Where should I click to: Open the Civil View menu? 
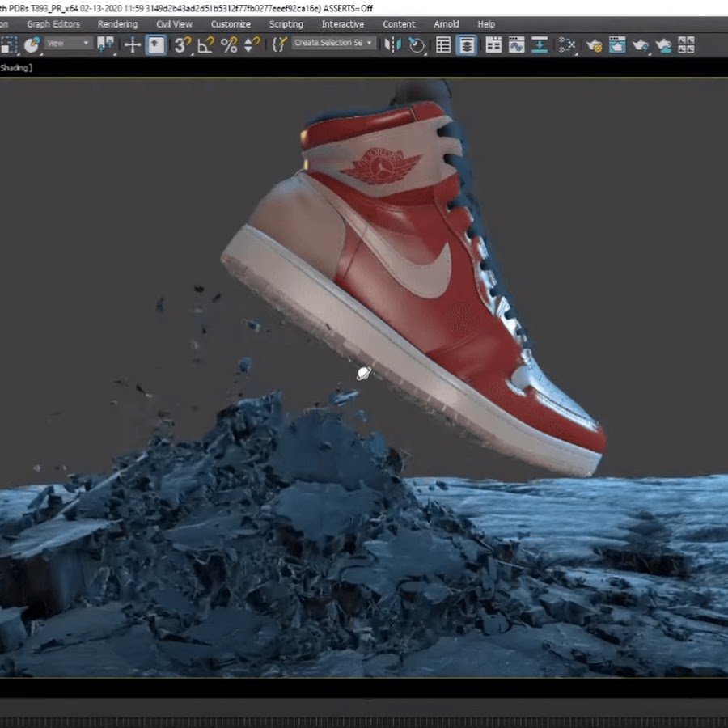(x=174, y=24)
